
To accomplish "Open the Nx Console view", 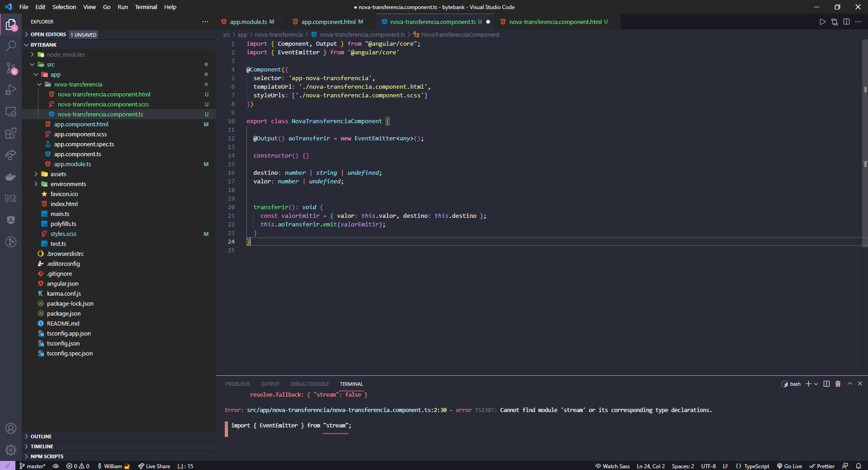I will tap(11, 198).
